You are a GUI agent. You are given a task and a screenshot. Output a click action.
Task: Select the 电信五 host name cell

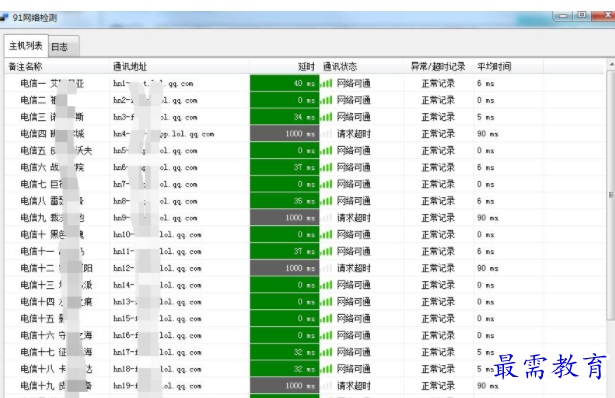(x=56, y=151)
